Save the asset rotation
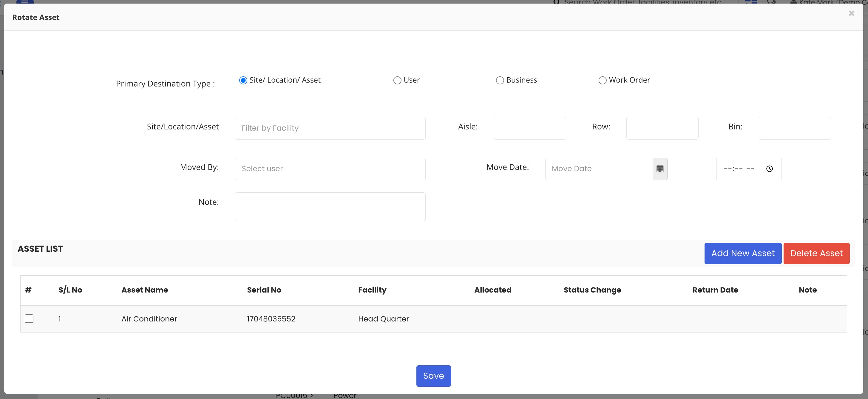This screenshot has height=399, width=868. click(x=433, y=376)
